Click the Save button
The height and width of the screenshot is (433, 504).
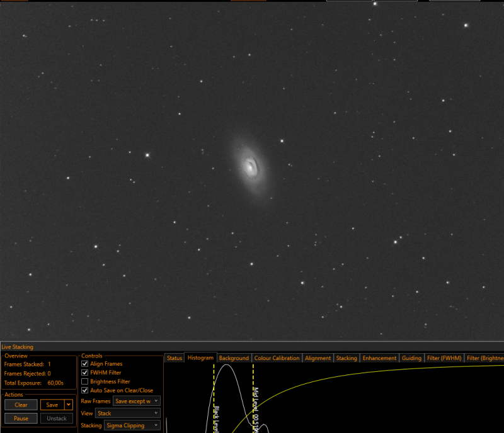52,405
